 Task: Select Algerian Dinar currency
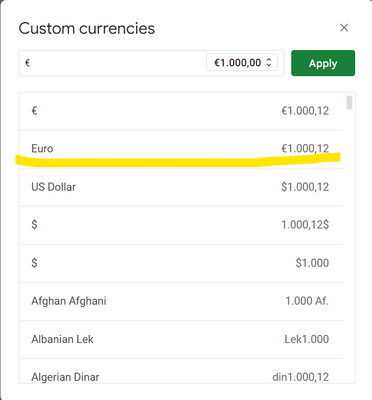tap(181, 371)
